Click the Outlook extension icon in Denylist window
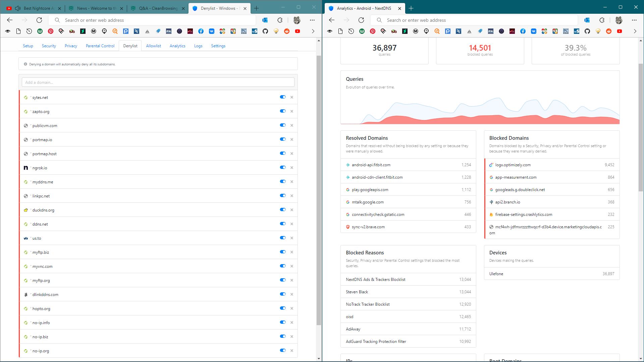 [x=265, y=20]
